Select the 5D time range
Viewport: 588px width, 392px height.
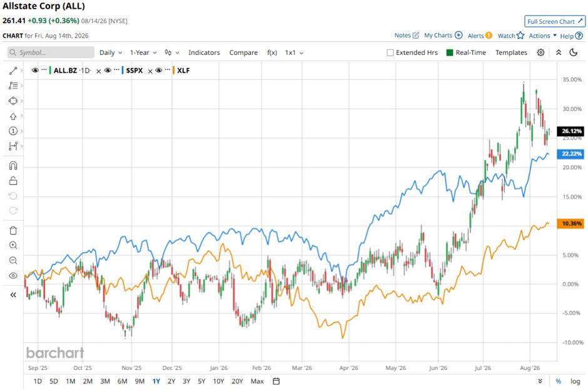54,381
